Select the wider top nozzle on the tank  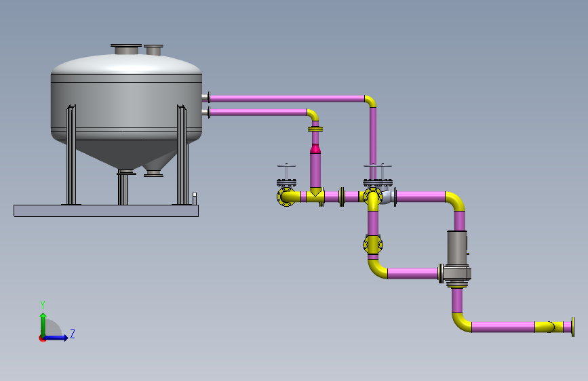point(126,49)
